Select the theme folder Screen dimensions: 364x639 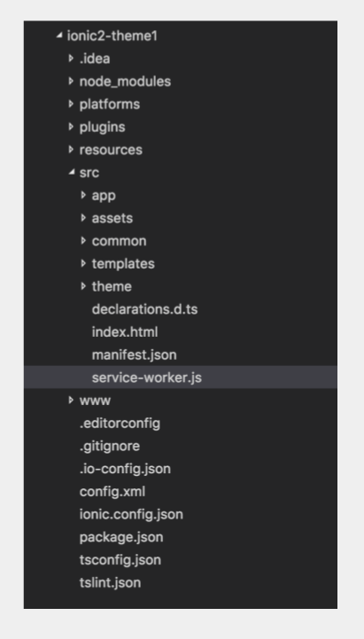112,286
